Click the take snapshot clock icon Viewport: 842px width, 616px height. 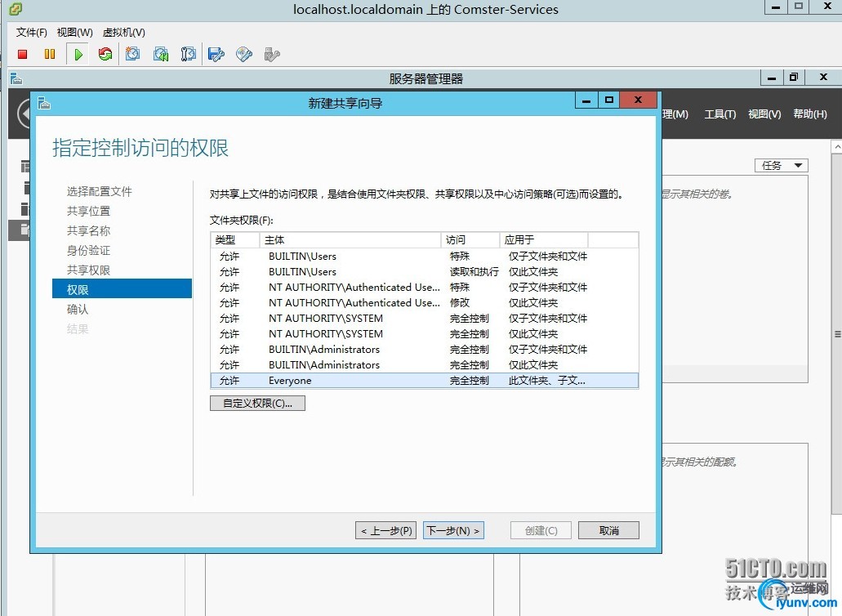click(x=132, y=54)
